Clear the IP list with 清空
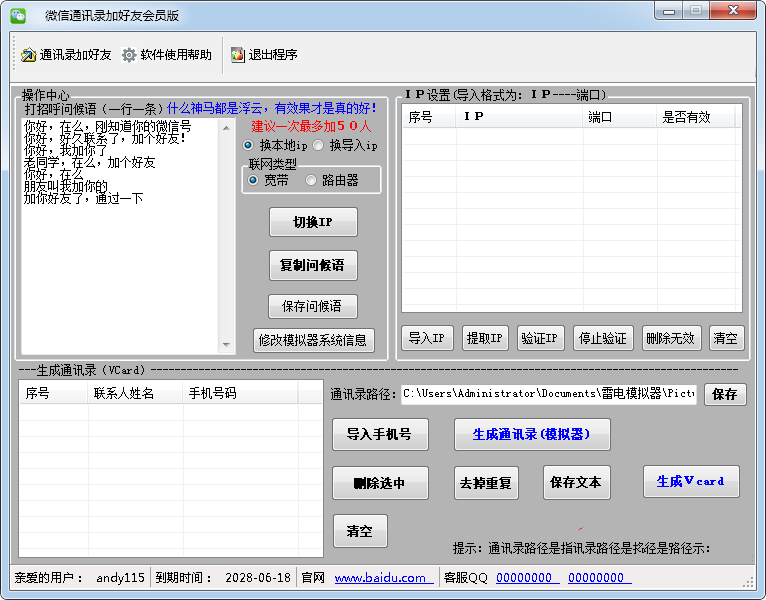This screenshot has height=600, width=766. pos(726,338)
